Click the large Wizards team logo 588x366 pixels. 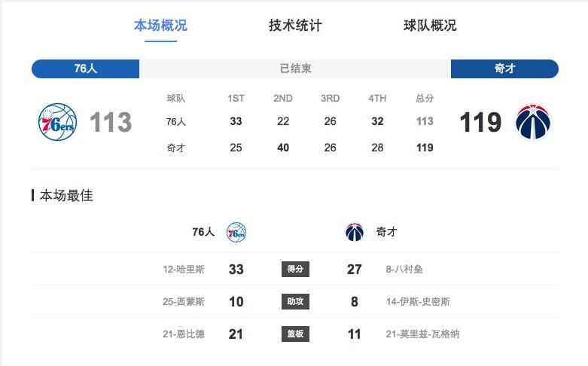pyautogui.click(x=533, y=122)
